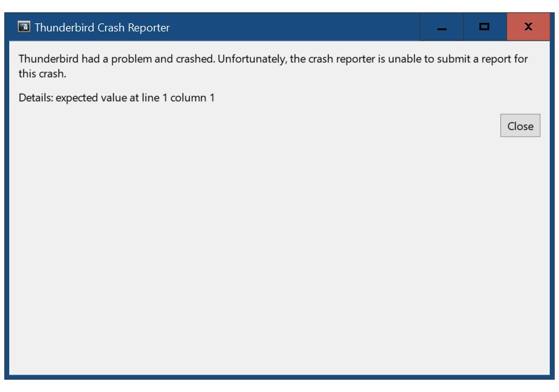The height and width of the screenshot is (392, 559).
Task: Click the blank gray area of the dialog body
Action: pyautogui.click(x=279, y=249)
